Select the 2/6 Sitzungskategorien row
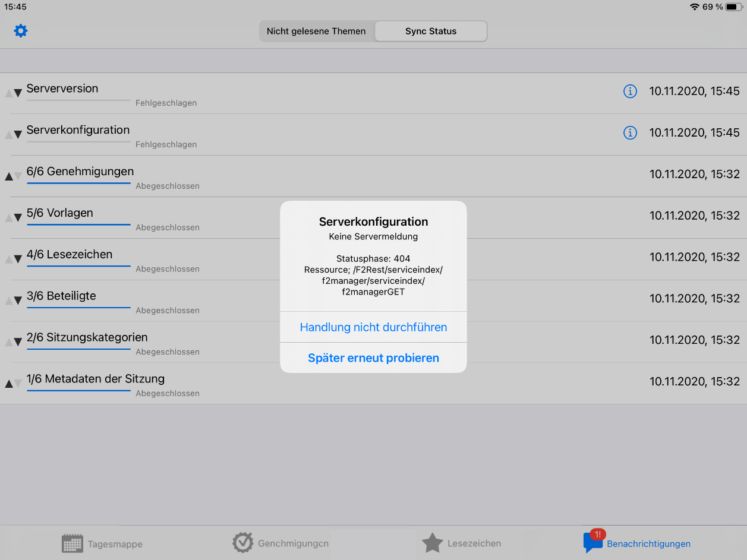 [x=87, y=337]
